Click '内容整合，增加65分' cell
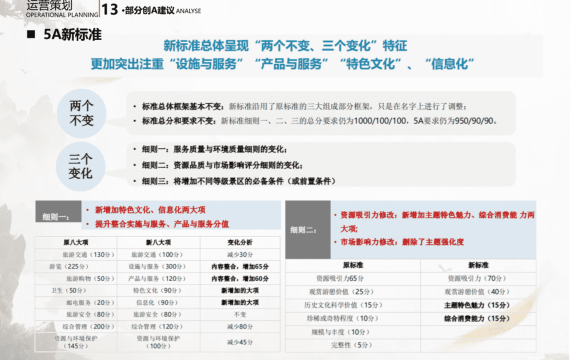This screenshot has width=570, height=360. [x=240, y=267]
